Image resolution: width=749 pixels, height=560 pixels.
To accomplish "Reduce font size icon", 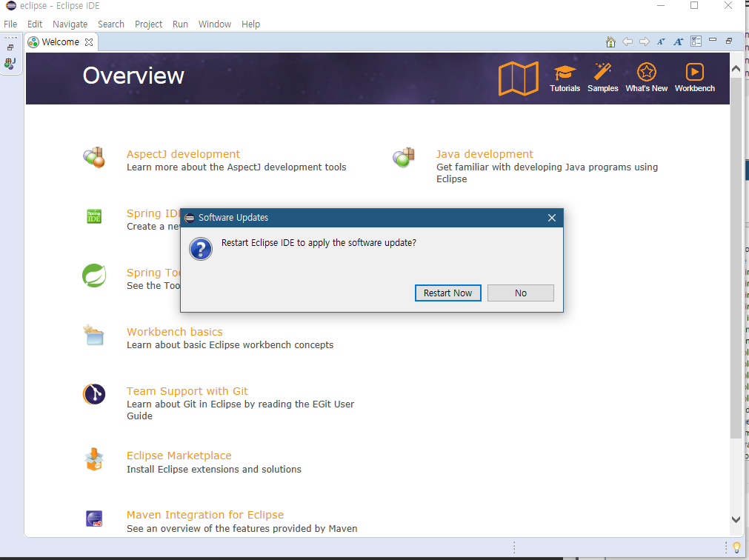I will click(x=661, y=42).
